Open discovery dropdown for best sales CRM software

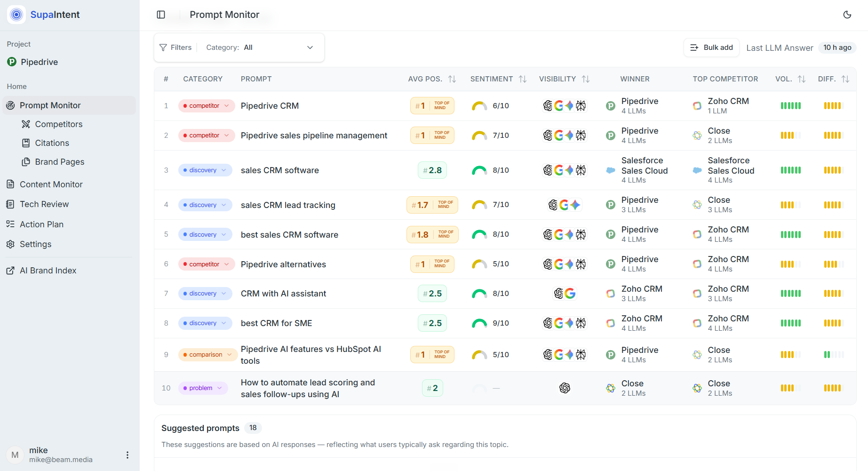205,235
